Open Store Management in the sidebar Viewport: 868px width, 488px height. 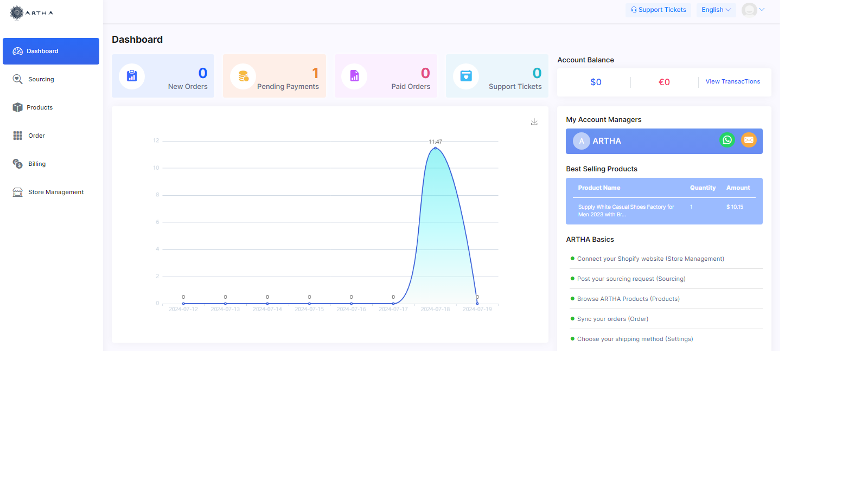point(56,192)
